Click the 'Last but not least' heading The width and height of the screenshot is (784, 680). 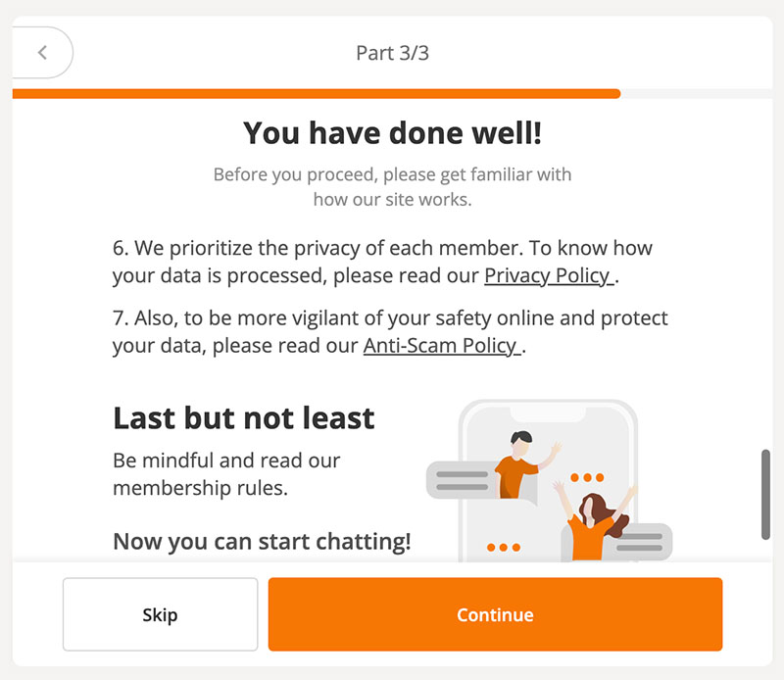point(244,418)
